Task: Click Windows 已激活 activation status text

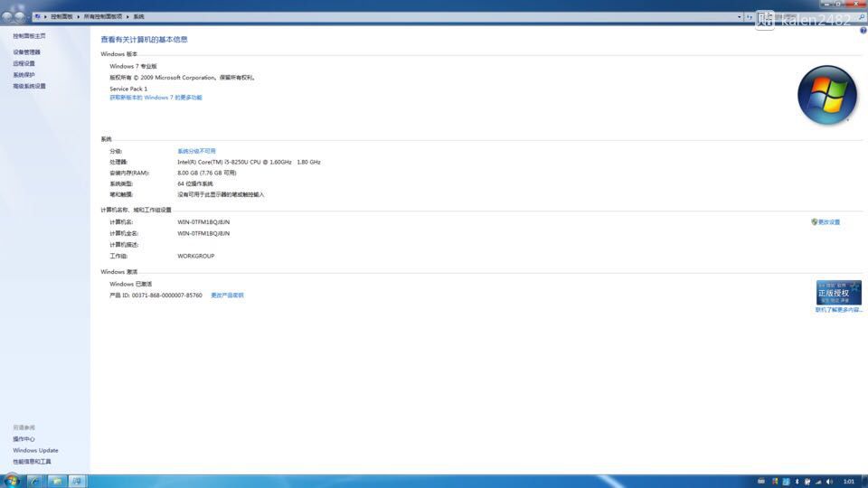Action: pyautogui.click(x=130, y=284)
